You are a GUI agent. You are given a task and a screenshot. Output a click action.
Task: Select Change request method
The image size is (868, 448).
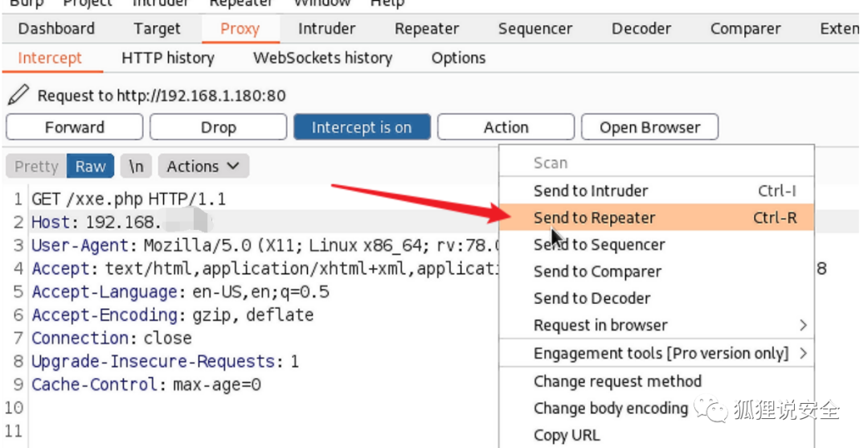click(617, 381)
